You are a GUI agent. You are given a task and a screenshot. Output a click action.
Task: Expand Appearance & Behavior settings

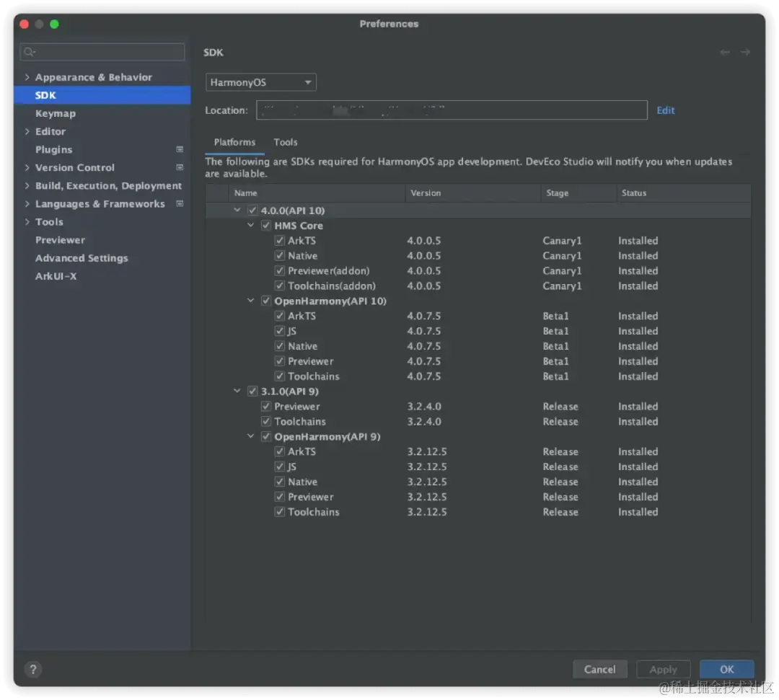[27, 77]
